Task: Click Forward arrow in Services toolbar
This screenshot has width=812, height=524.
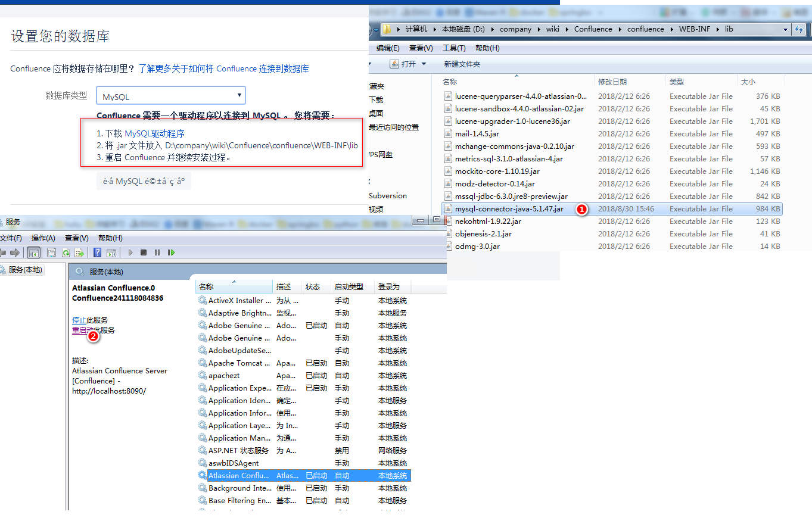Action: (15, 252)
